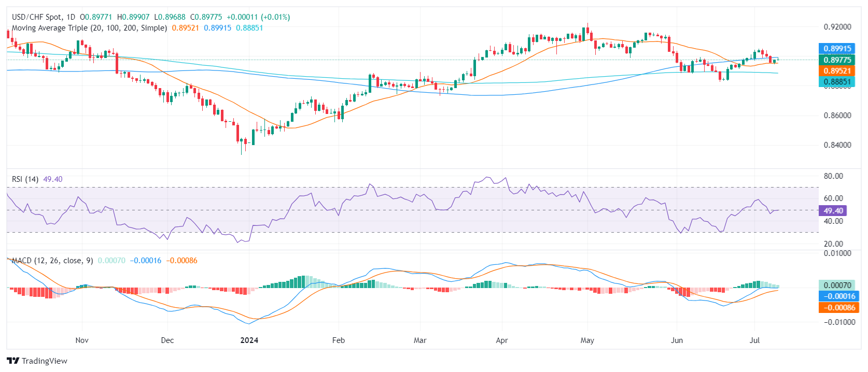Open the RSI (14) indicator legend
Image resolution: width=868 pixels, height=372 pixels.
(x=25, y=179)
